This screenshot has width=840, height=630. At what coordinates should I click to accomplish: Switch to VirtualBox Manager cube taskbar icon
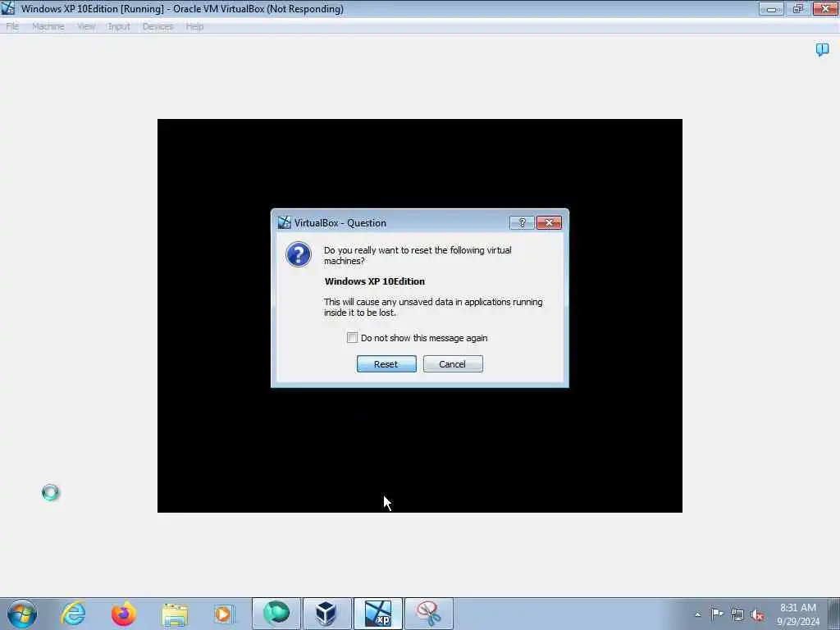pyautogui.click(x=326, y=614)
